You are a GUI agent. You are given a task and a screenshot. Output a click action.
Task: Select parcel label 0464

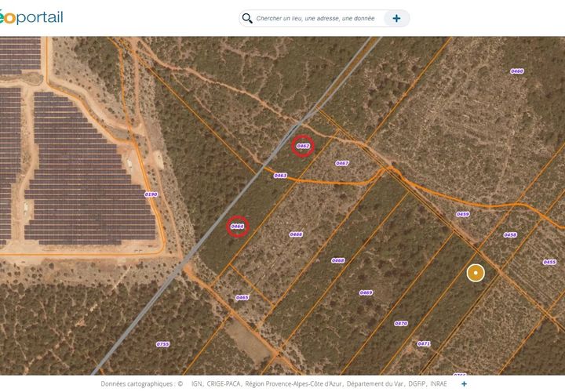pos(237,227)
